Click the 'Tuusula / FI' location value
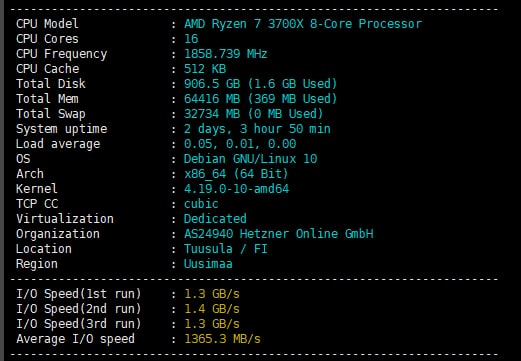 click(x=226, y=249)
